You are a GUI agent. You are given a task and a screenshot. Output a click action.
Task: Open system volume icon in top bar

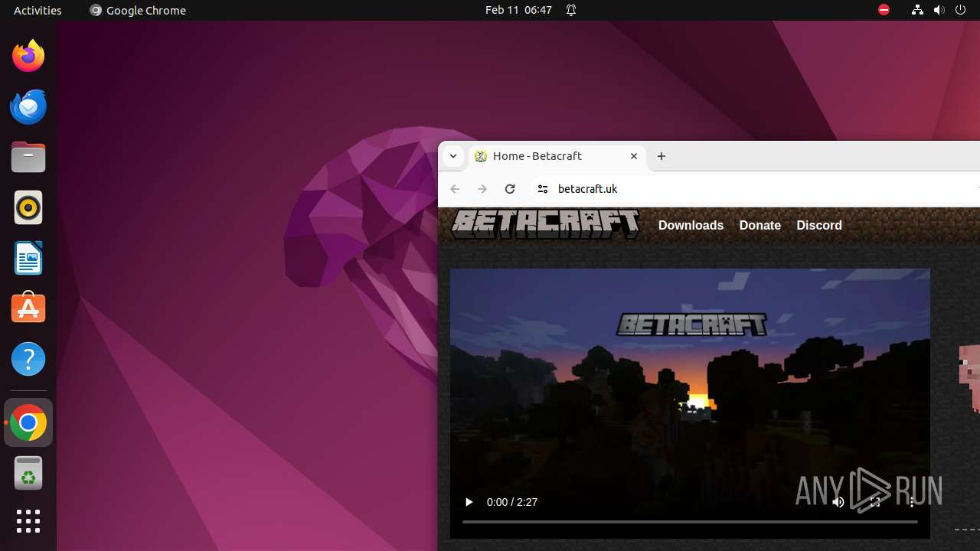(x=939, y=10)
